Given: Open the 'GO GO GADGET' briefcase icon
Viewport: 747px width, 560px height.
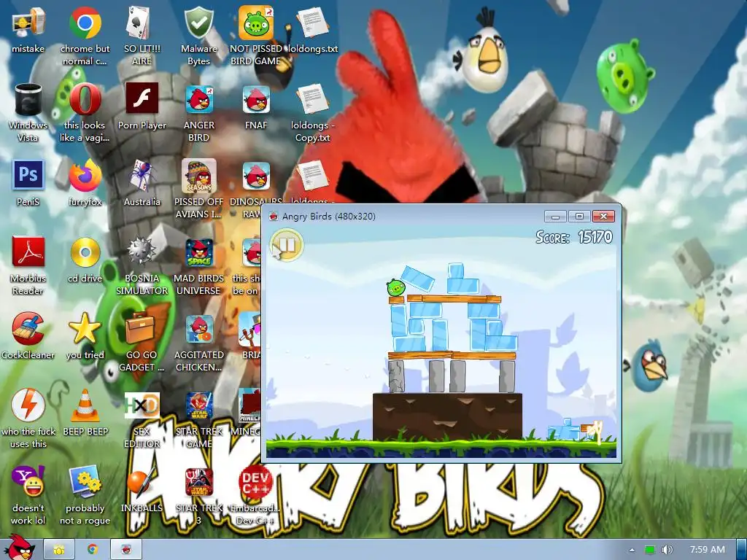Looking at the screenshot, I should 141,342.
